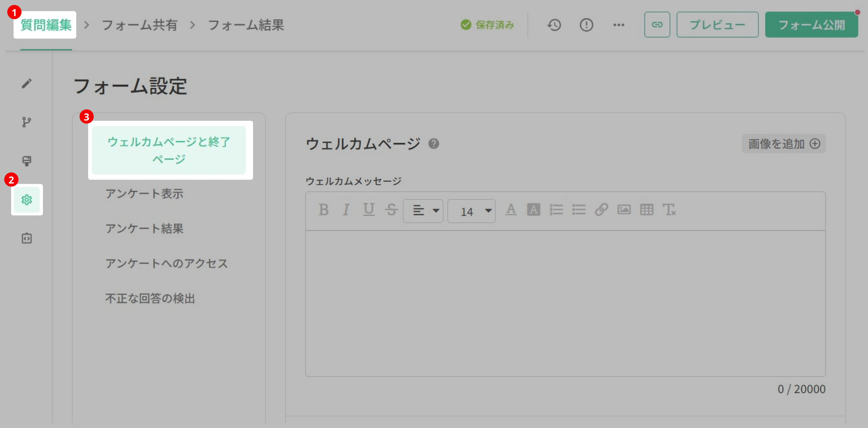868x428 pixels.
Task: Select 不正な回答の検出 settings item
Action: click(x=150, y=299)
